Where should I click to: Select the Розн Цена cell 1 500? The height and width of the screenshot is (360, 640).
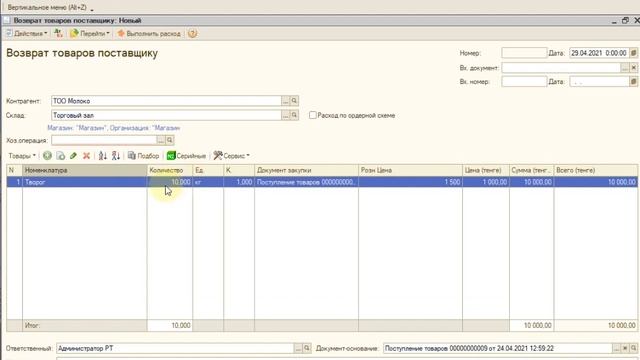click(410, 182)
